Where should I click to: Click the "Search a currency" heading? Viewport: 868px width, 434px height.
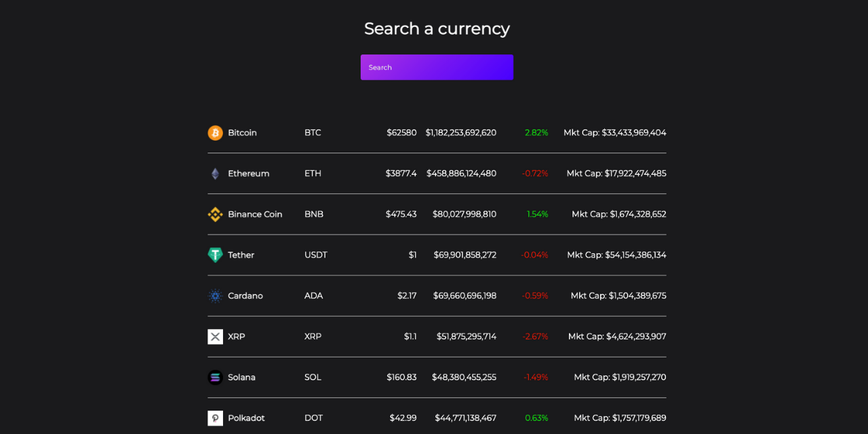pyautogui.click(x=437, y=28)
